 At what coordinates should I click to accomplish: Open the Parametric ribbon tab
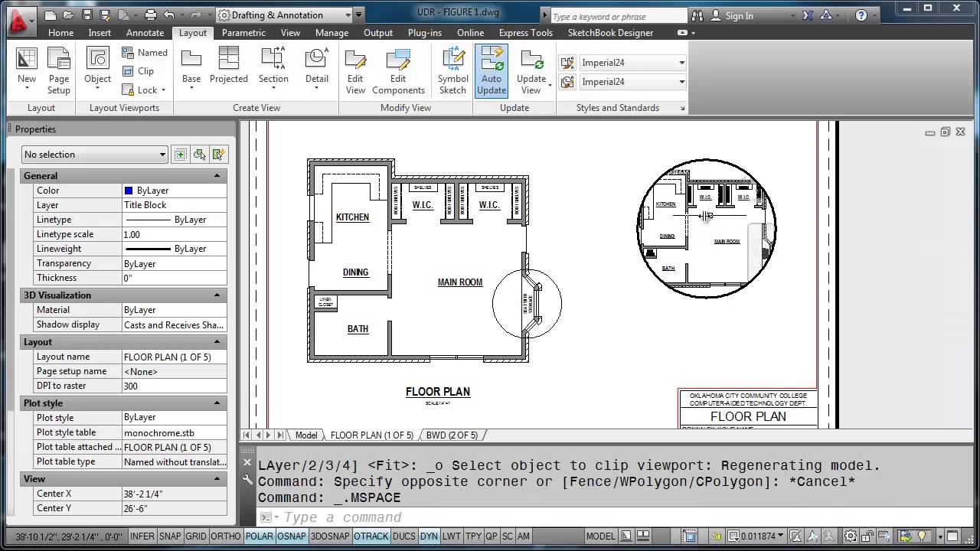243,33
